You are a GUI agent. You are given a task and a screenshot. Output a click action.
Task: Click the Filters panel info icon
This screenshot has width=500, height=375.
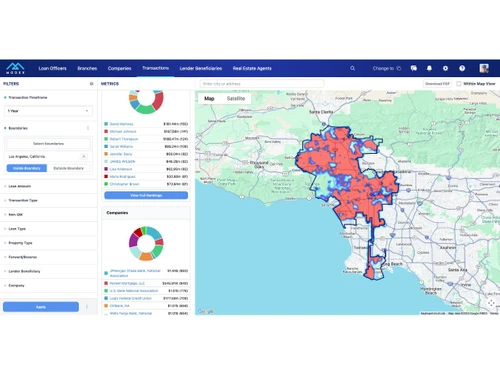[x=91, y=84]
